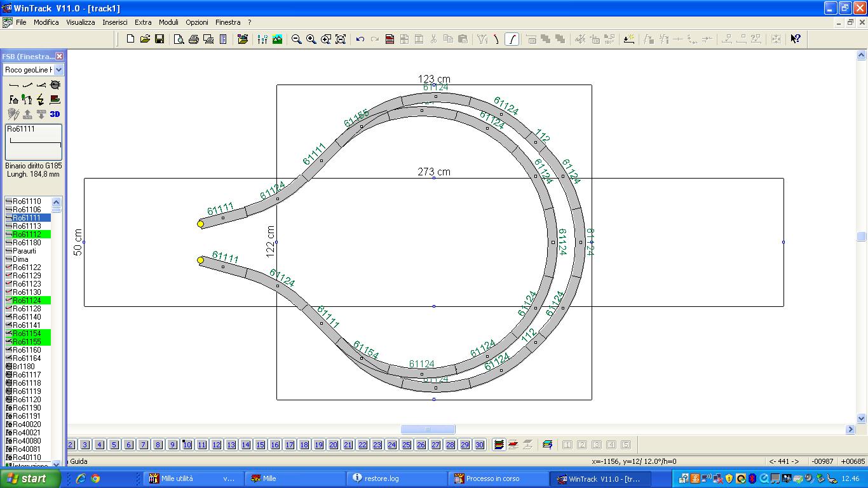Viewport: 868px width, 488px height.
Task: Select turntable category in FSB panel
Action: click(55, 85)
